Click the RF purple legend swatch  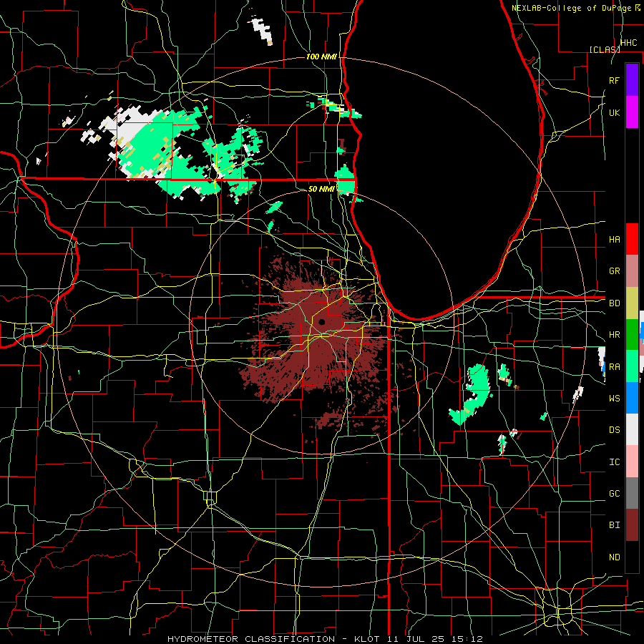tap(632, 80)
